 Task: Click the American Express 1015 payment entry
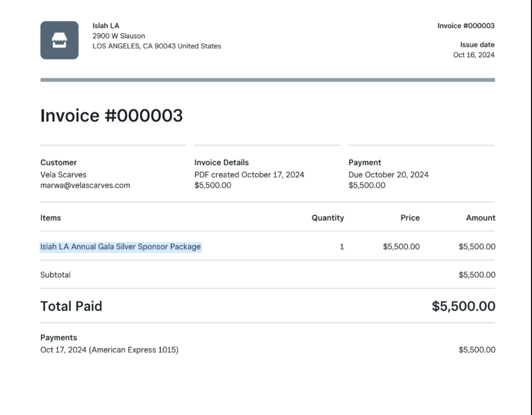pyautogui.click(x=109, y=350)
